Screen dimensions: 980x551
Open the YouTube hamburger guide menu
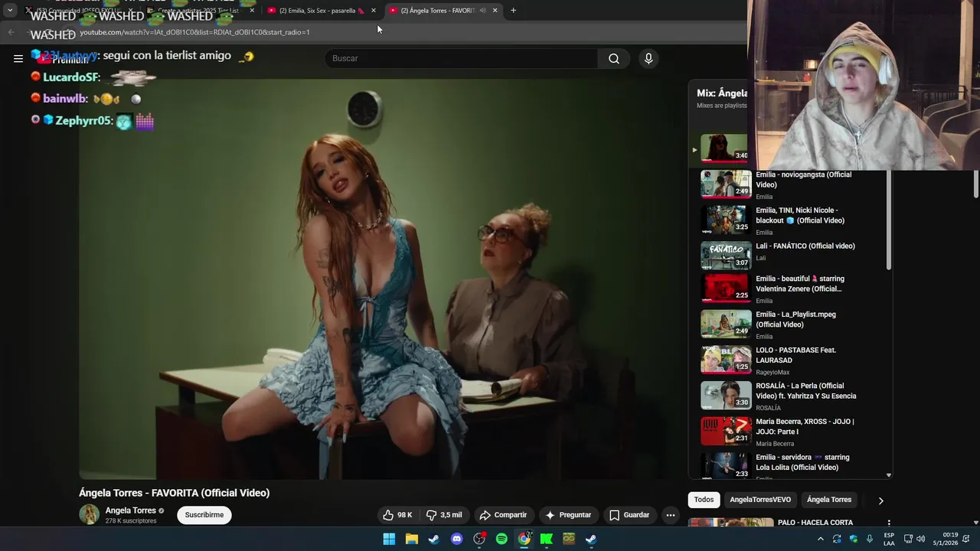tap(18, 58)
